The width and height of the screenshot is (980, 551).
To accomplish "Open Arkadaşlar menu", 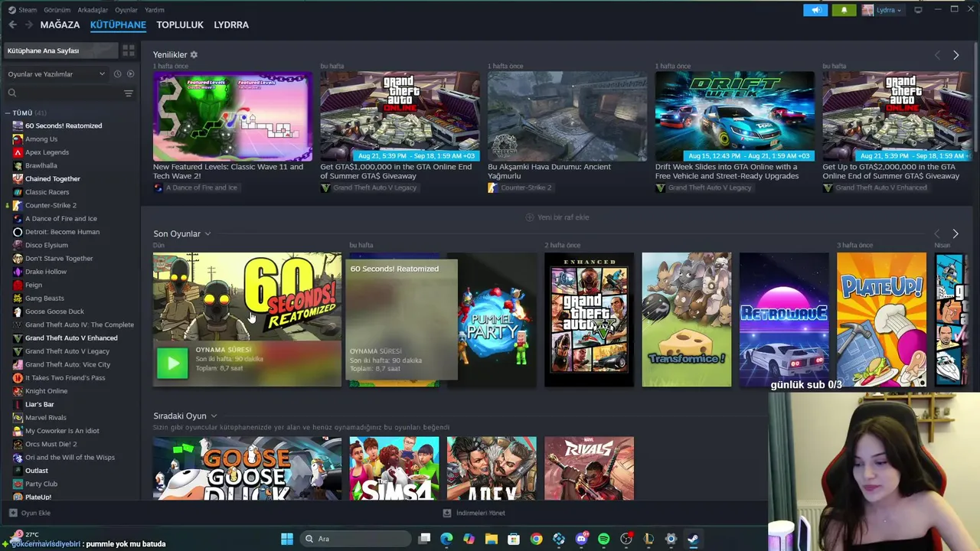I will (93, 10).
